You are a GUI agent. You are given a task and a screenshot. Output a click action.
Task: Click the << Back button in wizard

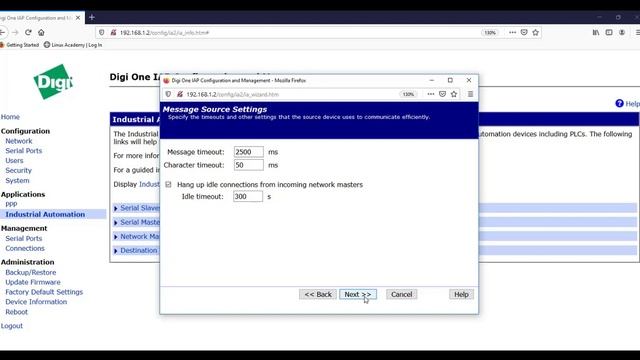[318, 294]
